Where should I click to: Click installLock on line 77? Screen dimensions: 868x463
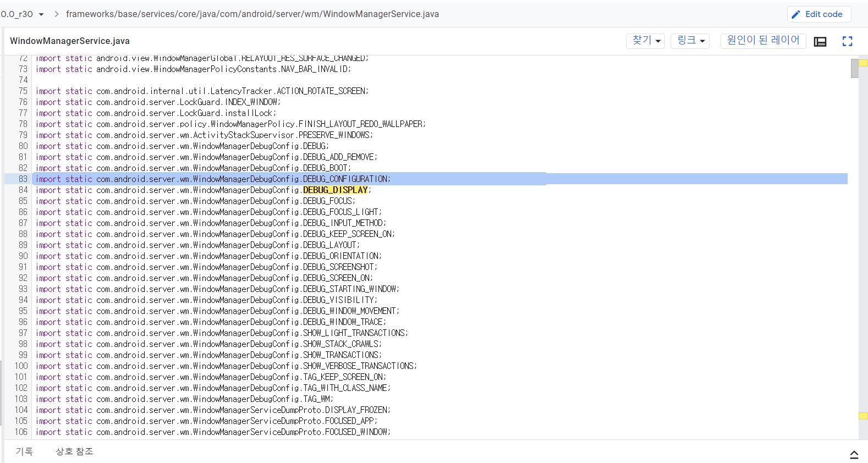tap(249, 113)
